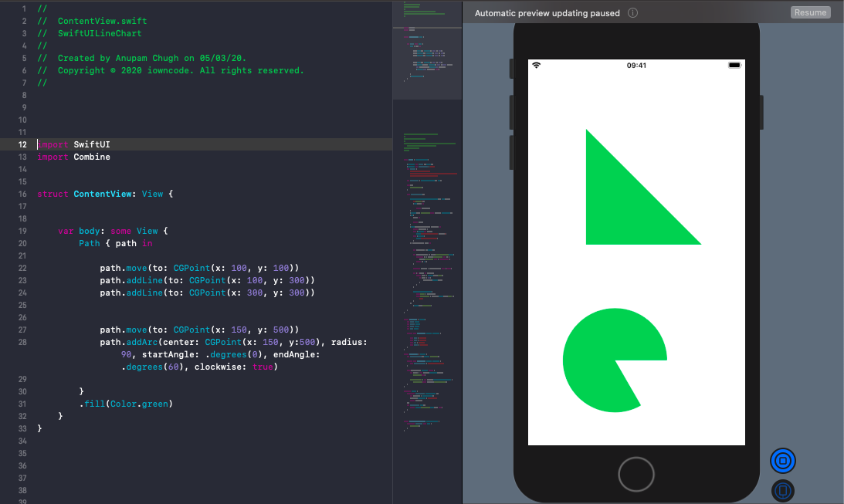
Task: Open the info icon beside the paused message
Action: click(x=632, y=13)
